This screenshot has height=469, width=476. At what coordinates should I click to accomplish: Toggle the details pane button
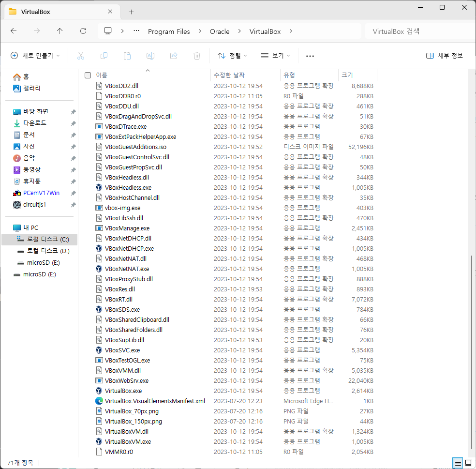[445, 56]
